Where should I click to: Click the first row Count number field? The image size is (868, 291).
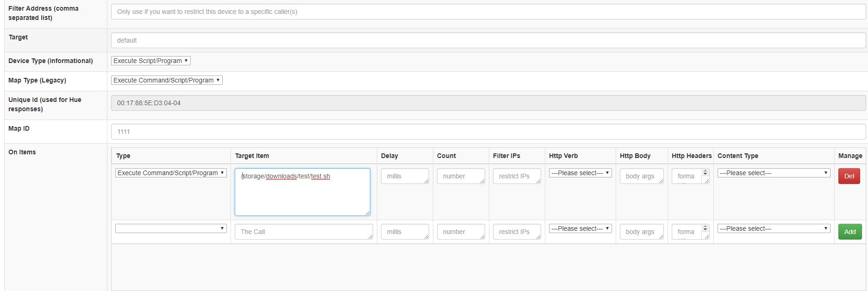click(x=461, y=176)
